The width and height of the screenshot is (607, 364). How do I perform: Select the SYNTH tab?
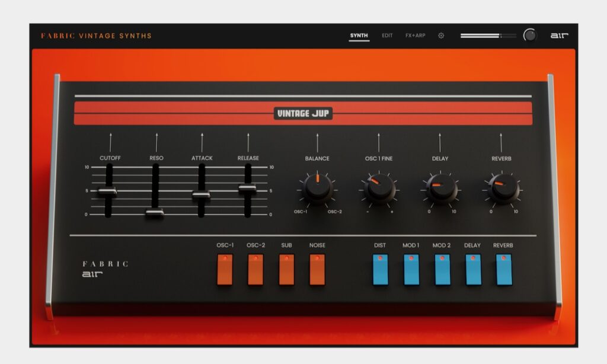(358, 35)
